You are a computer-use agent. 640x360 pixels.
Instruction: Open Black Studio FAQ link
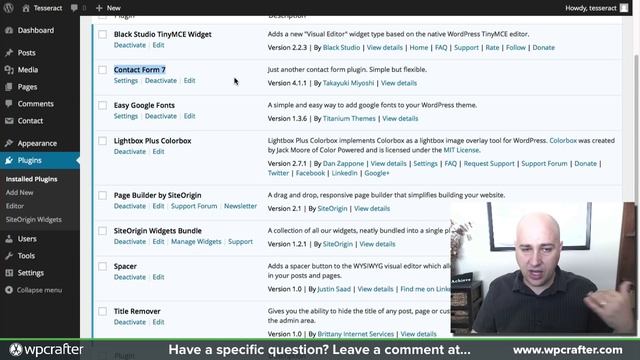coord(441,48)
